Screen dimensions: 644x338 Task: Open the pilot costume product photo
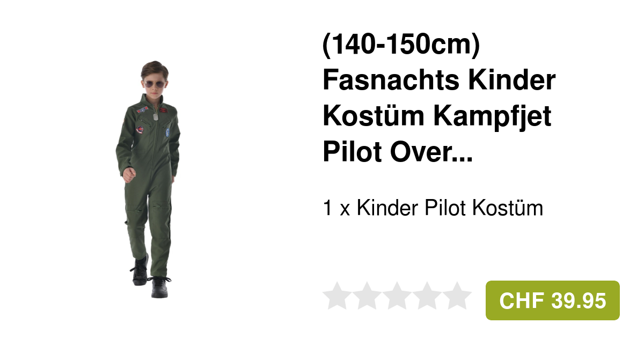point(148,180)
